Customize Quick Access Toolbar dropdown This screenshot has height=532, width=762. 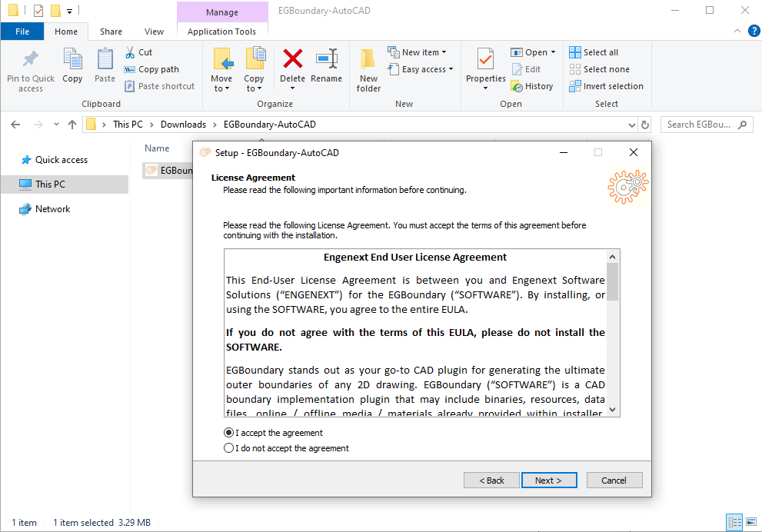[x=70, y=11]
